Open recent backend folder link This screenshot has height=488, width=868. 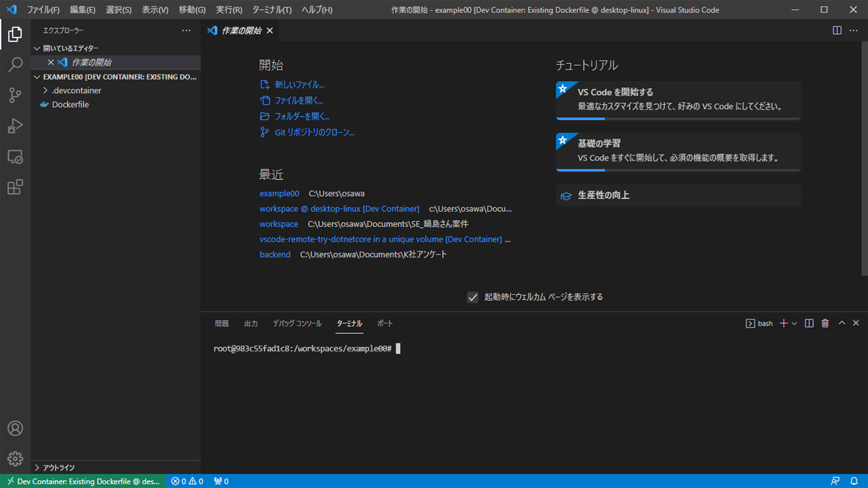tap(275, 254)
